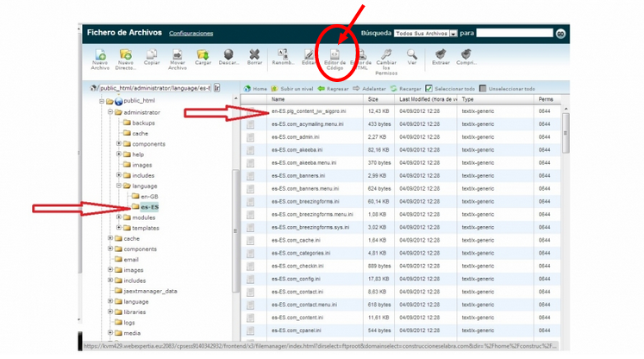Viewport: 644px width, 359px height.
Task: Click the Renombrar rename icon
Action: point(283,54)
